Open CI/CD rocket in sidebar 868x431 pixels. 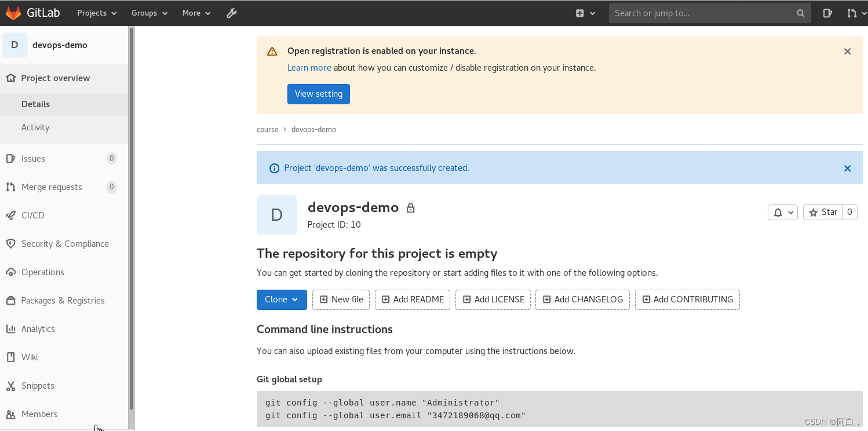tap(32, 215)
